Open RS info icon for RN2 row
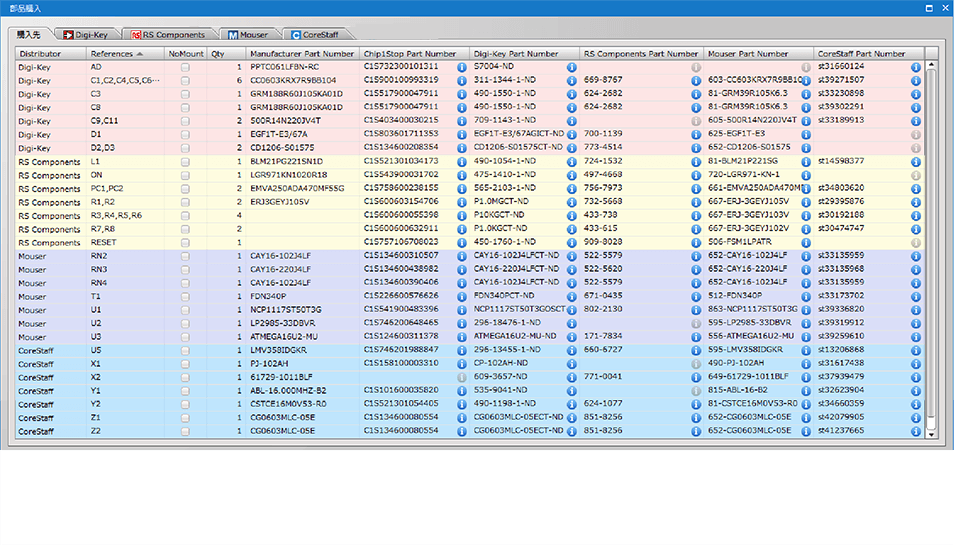This screenshot has width=954, height=545. click(696, 256)
